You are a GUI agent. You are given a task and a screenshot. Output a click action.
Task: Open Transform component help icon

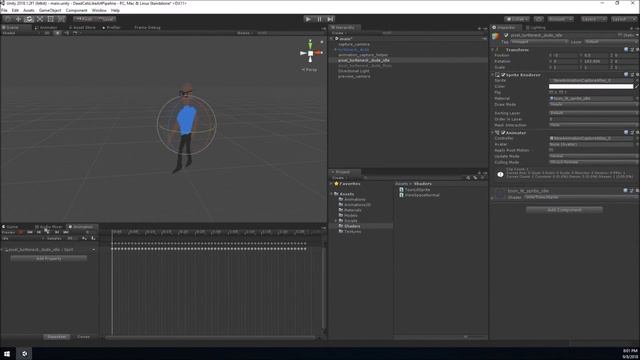coord(626,50)
